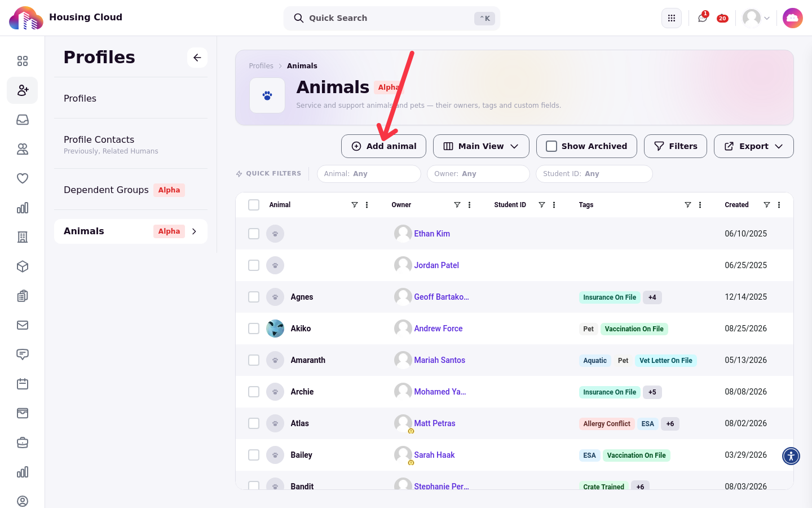Open the Filters button
Viewport: 812px width, 508px height.
(x=675, y=146)
